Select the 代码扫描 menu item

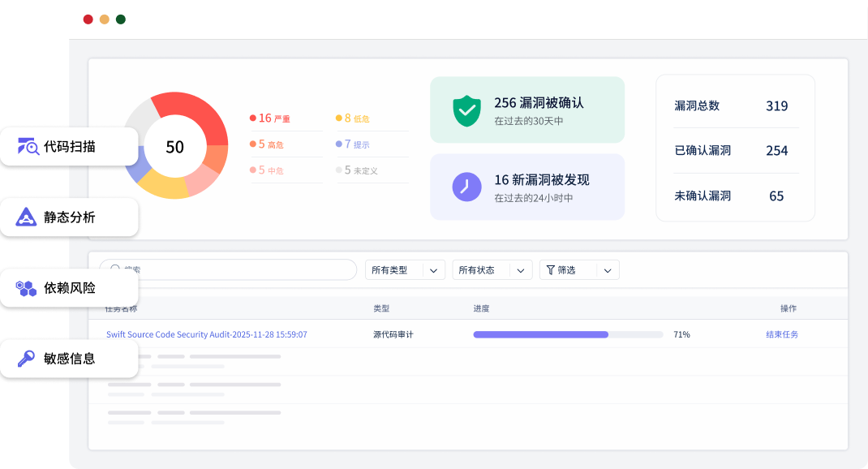coord(69,147)
